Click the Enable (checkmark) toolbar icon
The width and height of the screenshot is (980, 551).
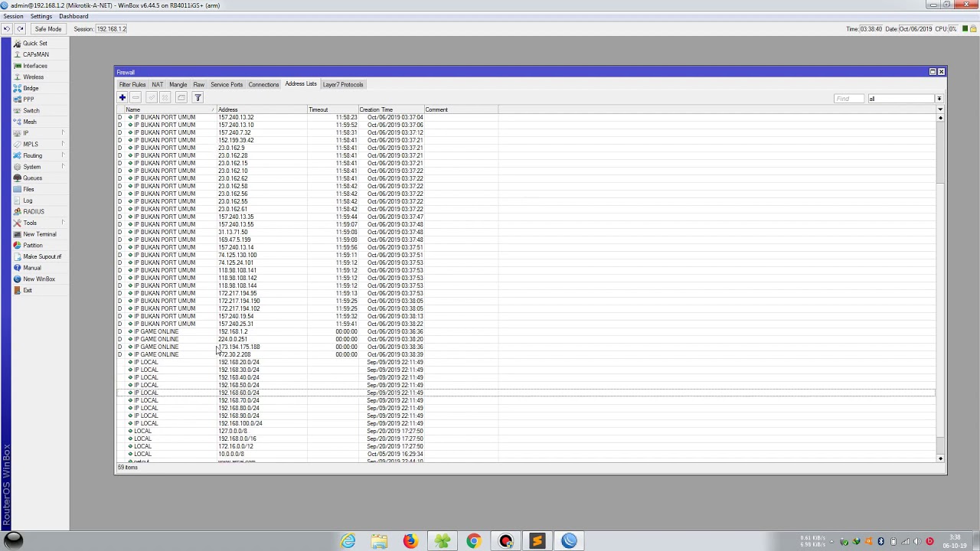pyautogui.click(x=151, y=98)
